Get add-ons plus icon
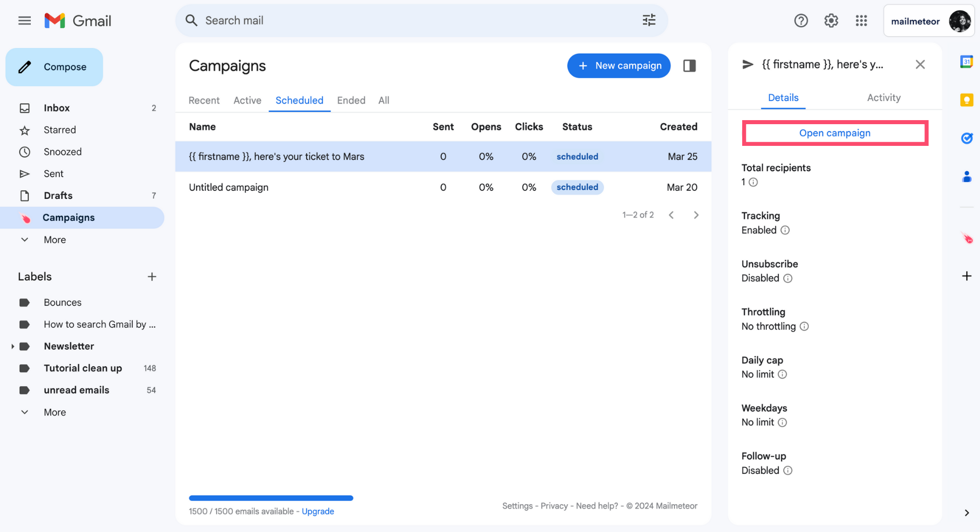Screen dimensions: 980x532 (966, 276)
